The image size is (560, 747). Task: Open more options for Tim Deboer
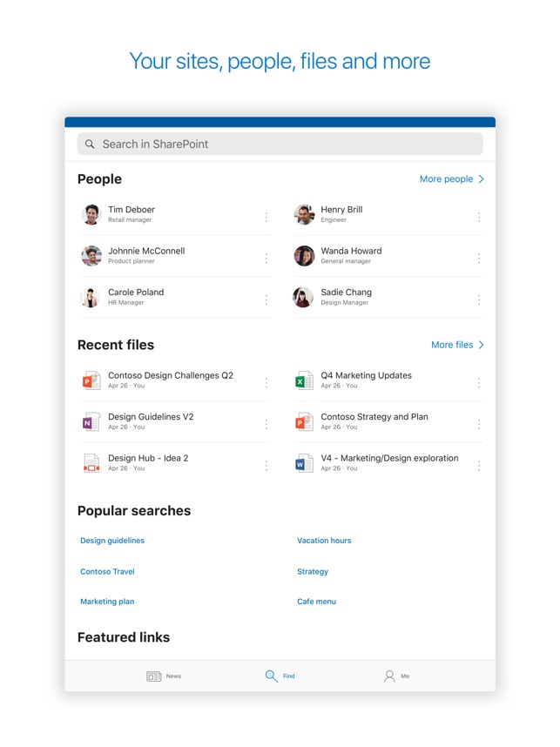tap(266, 218)
